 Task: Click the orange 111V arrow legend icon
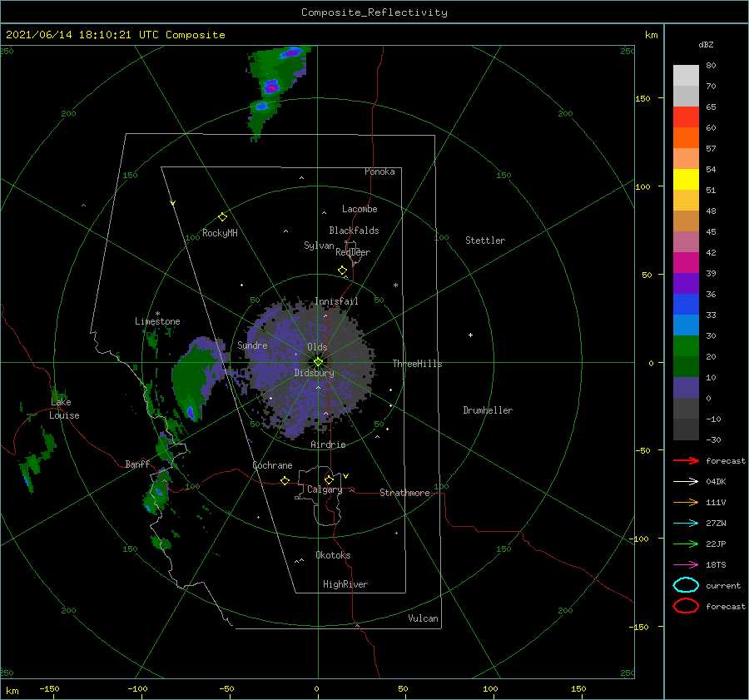pos(686,502)
